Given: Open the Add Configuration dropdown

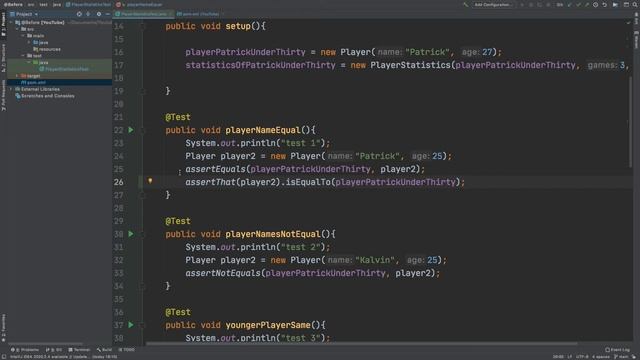Looking at the screenshot, I should (x=492, y=4).
